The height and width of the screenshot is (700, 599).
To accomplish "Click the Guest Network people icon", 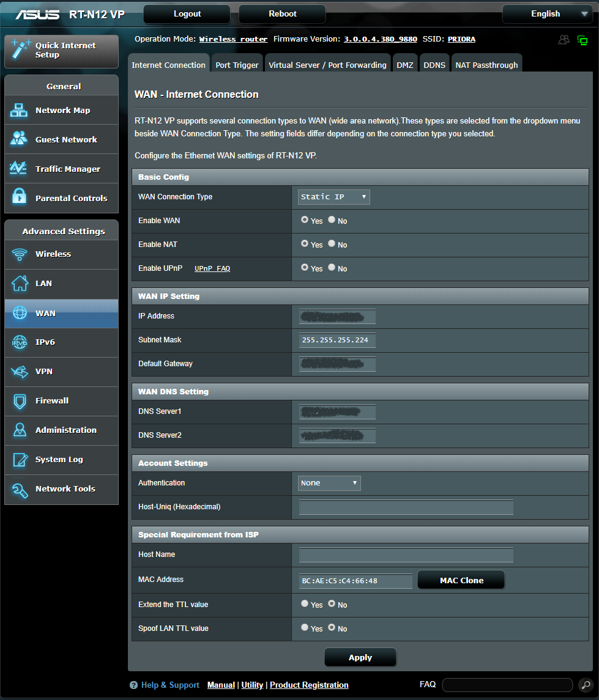I will tap(19, 139).
